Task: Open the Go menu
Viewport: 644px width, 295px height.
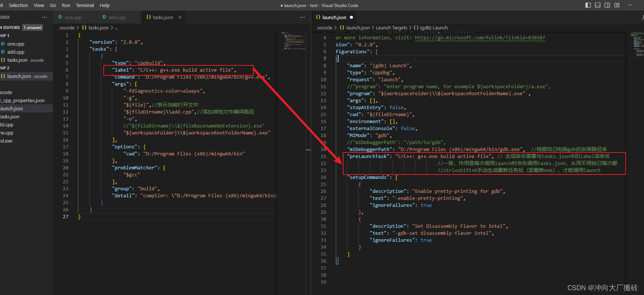Action: (53, 5)
